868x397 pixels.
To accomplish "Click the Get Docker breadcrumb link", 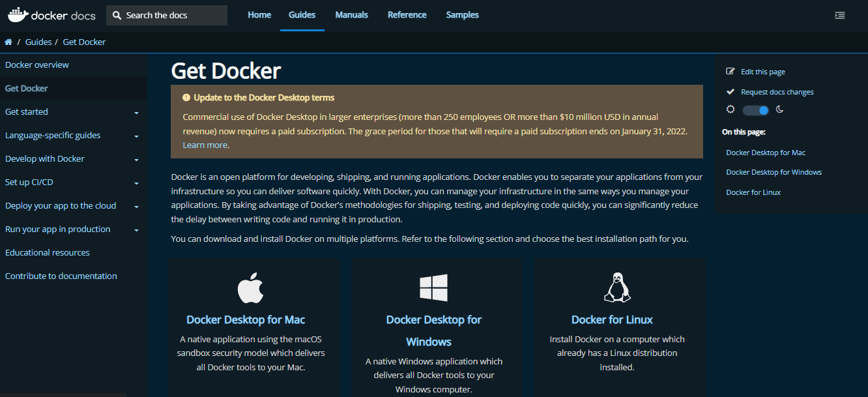I will click(85, 42).
